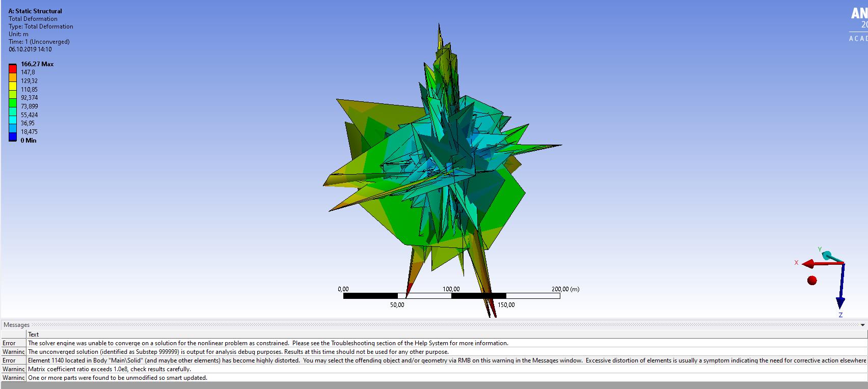Click the Time: 1 (Unconverged) label

tap(39, 42)
